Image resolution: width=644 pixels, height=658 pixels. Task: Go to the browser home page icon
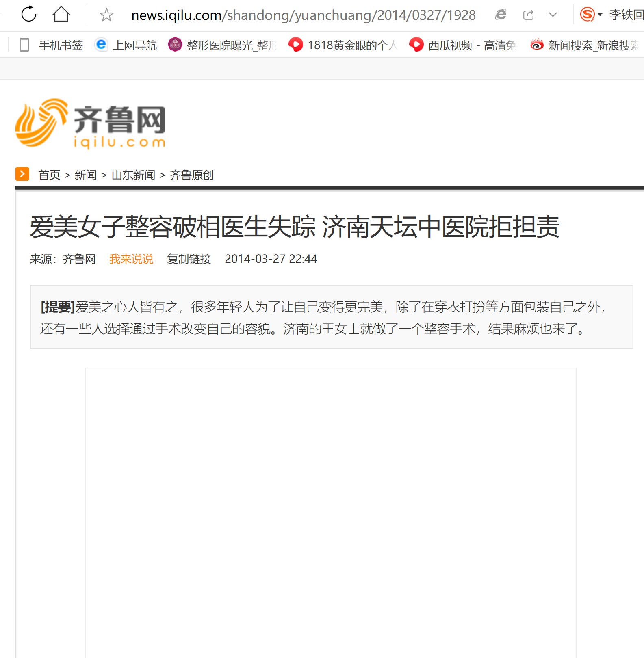coord(61,14)
